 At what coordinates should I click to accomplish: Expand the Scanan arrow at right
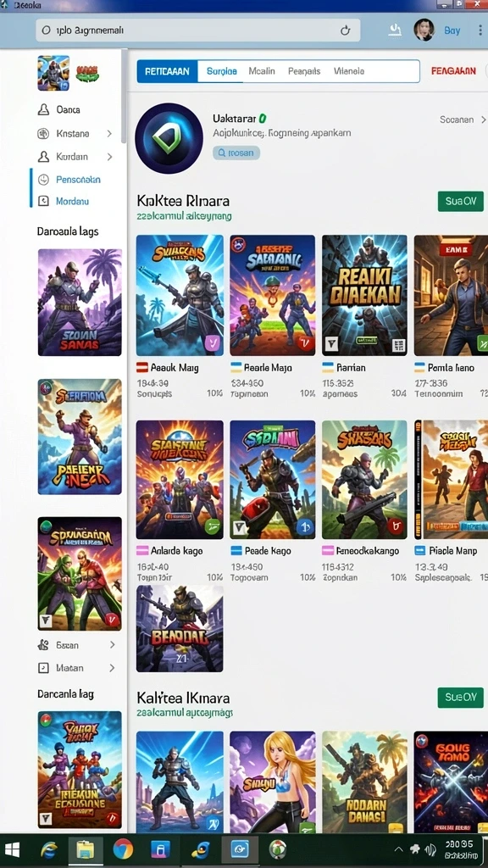483,120
